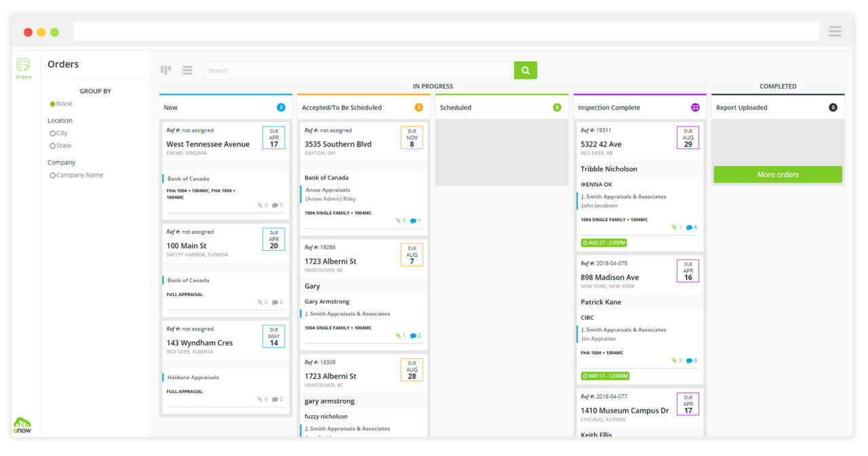
Task: Open the West Tennessee Avenue order
Action: (208, 144)
